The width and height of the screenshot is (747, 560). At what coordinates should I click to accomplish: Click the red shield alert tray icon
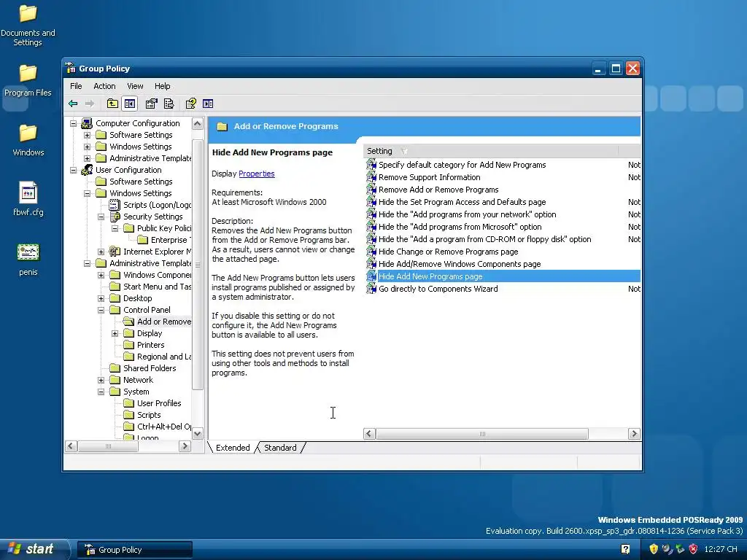[693, 549]
